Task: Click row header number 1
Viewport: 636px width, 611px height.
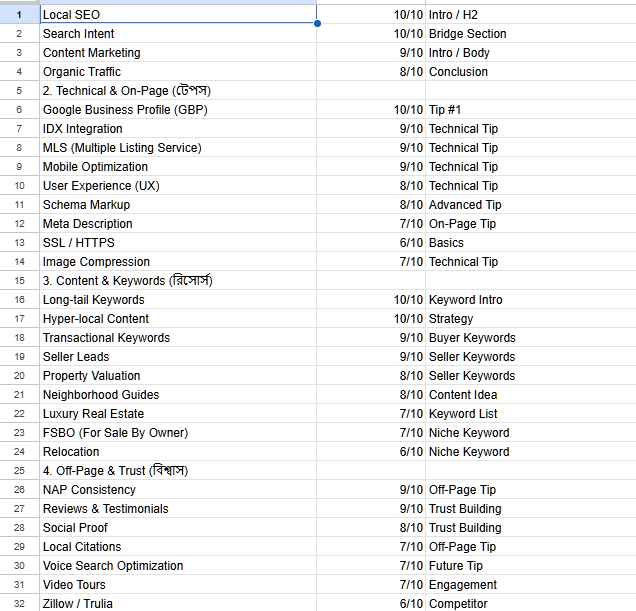Action: click(x=19, y=15)
